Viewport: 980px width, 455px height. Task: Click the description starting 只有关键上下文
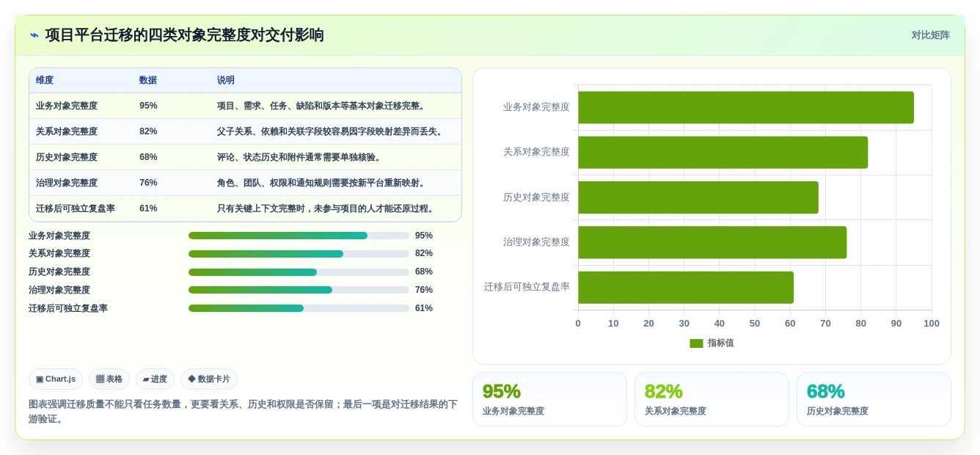[326, 208]
